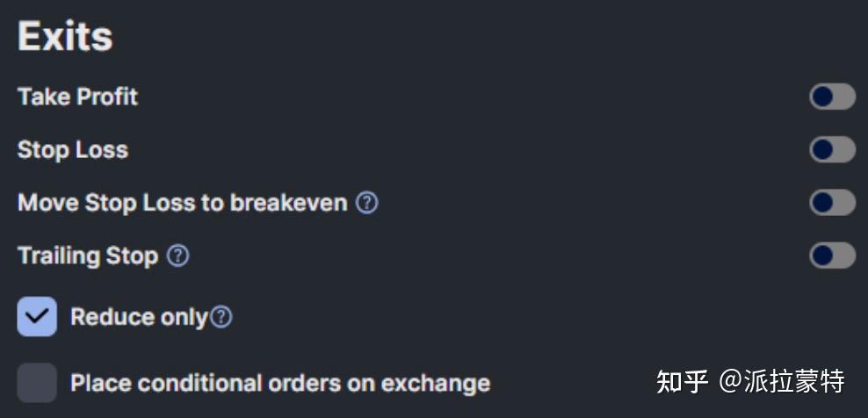The width and height of the screenshot is (868, 418).
Task: Show the Trailing Stop help tooltip
Action: tap(178, 256)
